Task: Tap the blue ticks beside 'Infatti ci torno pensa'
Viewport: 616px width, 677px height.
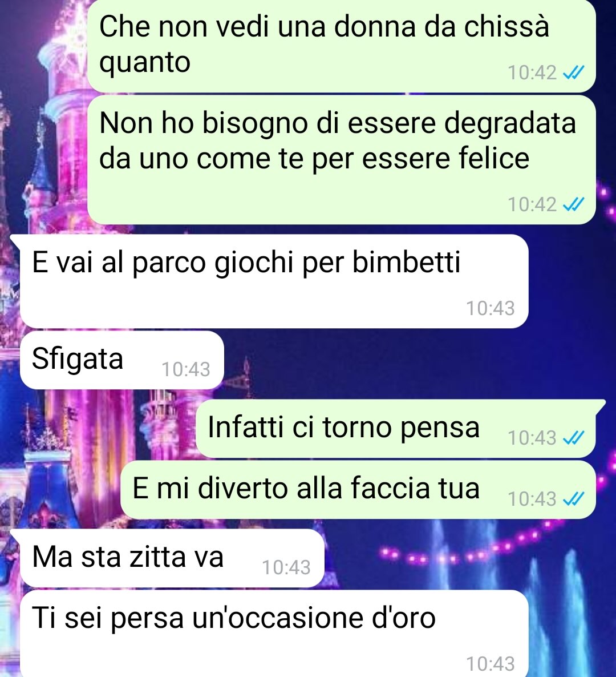Action: 574,438
